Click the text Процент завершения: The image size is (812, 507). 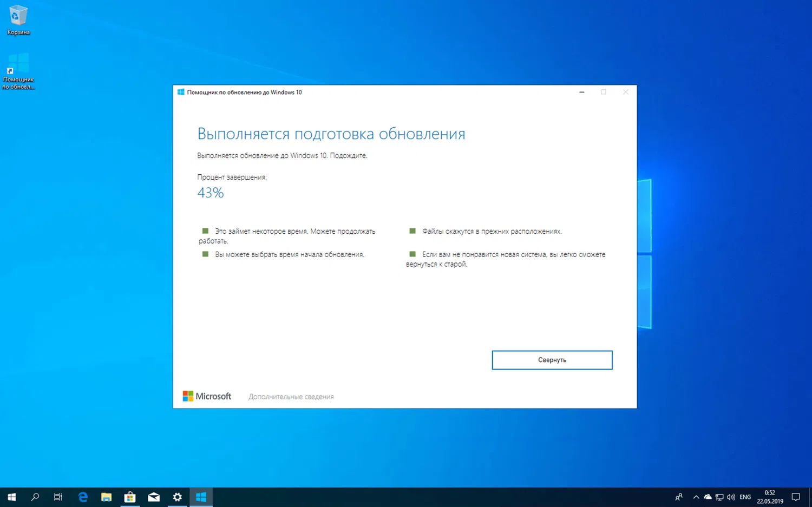pos(232,177)
